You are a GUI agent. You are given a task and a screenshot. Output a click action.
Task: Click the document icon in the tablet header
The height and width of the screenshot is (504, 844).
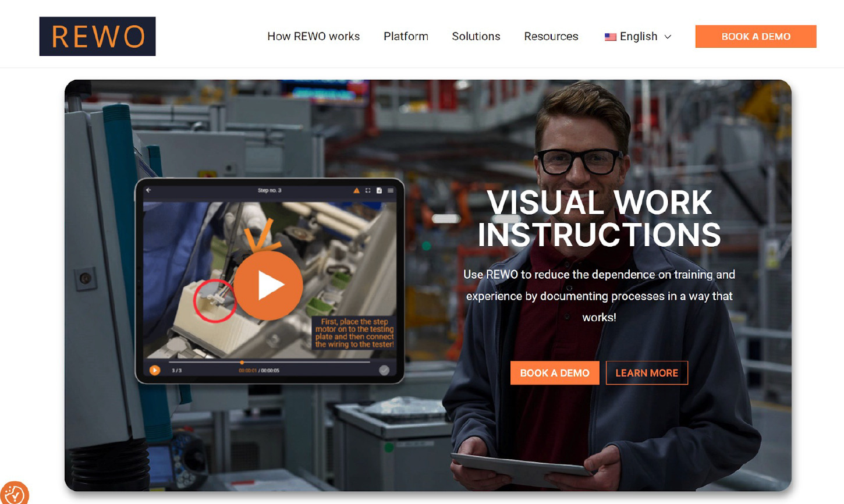pos(379,190)
